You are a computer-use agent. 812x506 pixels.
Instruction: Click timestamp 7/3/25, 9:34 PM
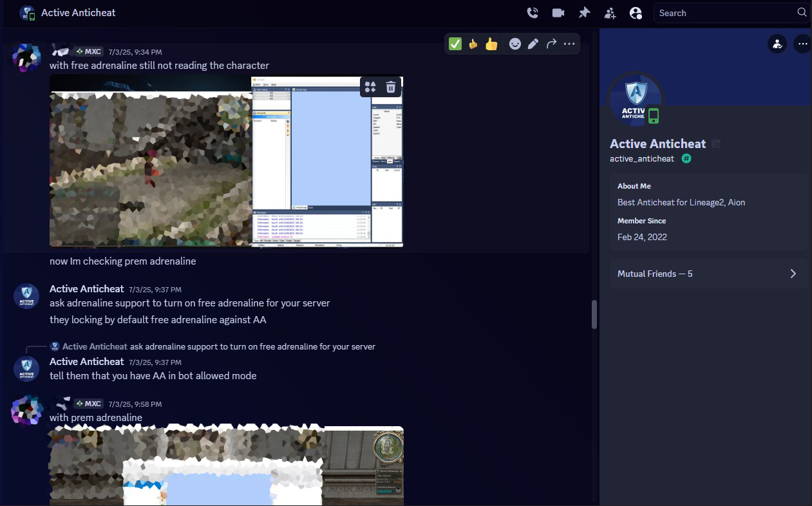[135, 52]
